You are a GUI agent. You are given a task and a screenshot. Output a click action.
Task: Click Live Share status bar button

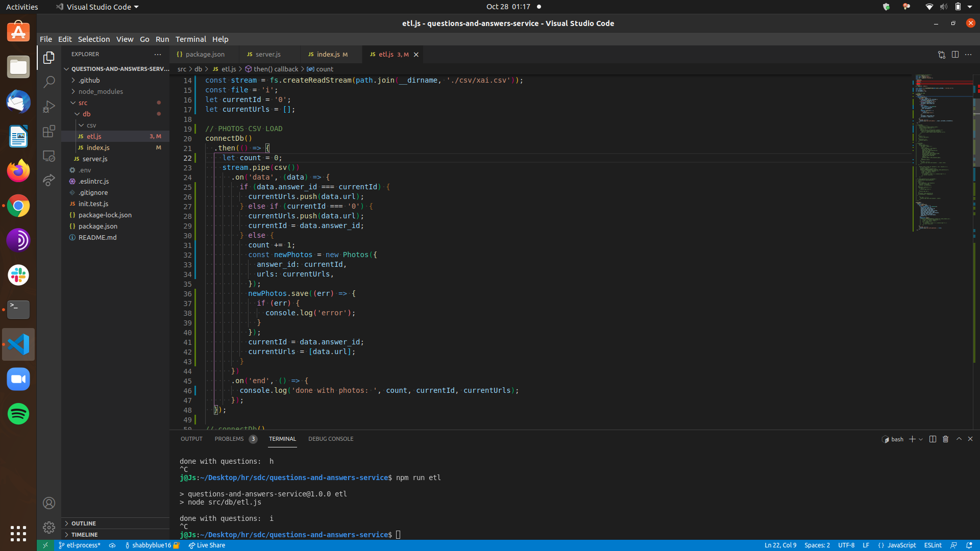click(207, 545)
